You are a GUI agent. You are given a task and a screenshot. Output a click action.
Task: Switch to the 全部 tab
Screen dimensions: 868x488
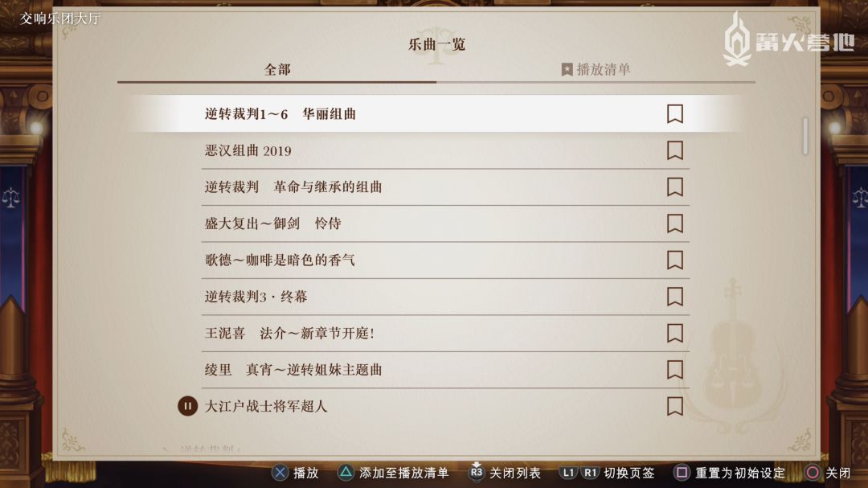[277, 70]
